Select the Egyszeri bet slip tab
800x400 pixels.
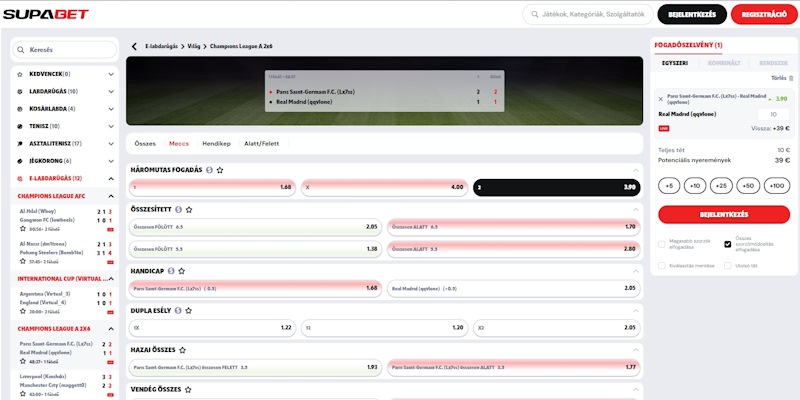pos(675,63)
